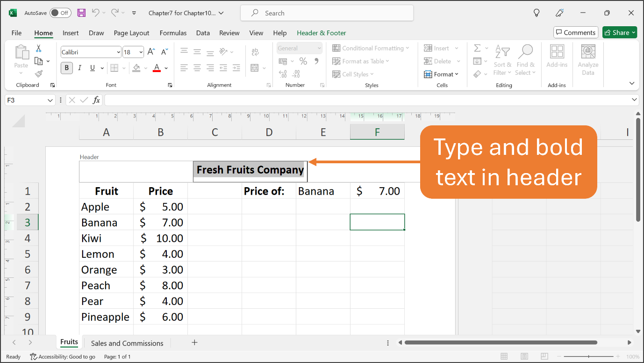Expand the Name Box F3 dropdown
The image size is (644, 363).
click(50, 100)
